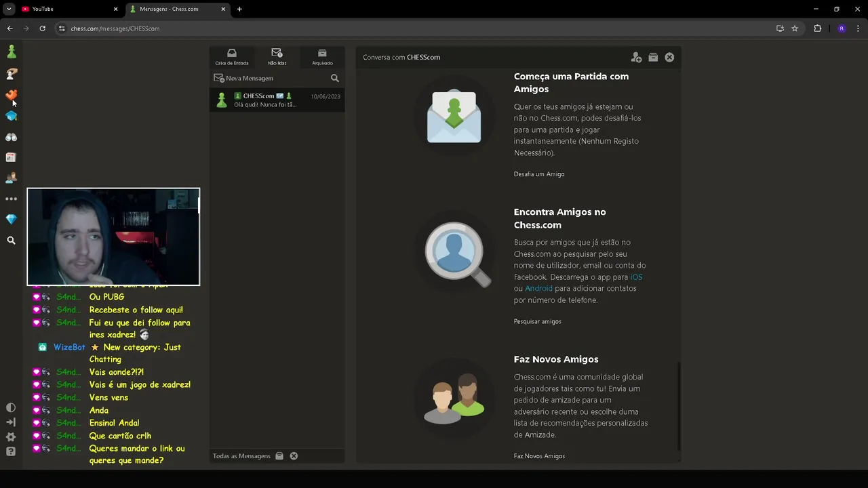Expand the More three-dots sidebar menu
Screen dimensions: 868x488
pos(11,199)
